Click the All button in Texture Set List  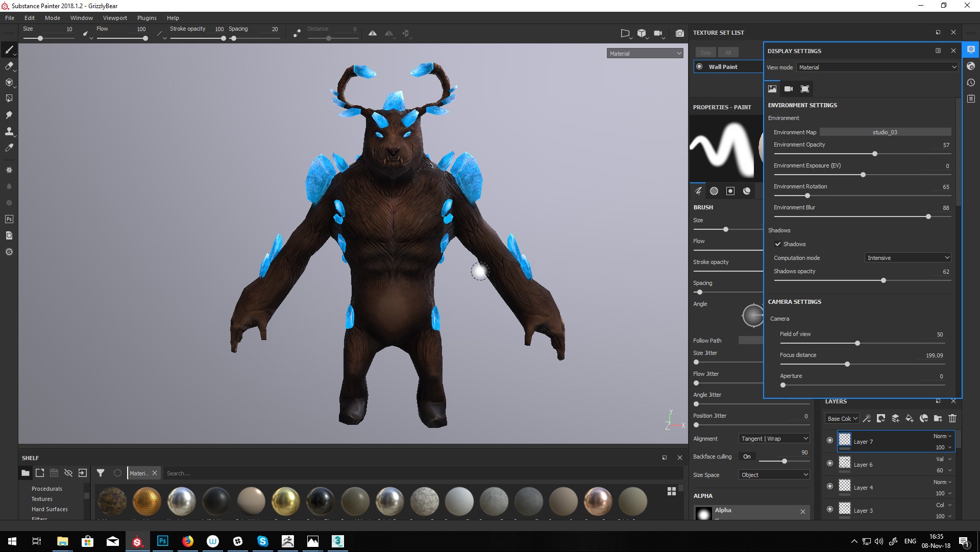pos(728,53)
